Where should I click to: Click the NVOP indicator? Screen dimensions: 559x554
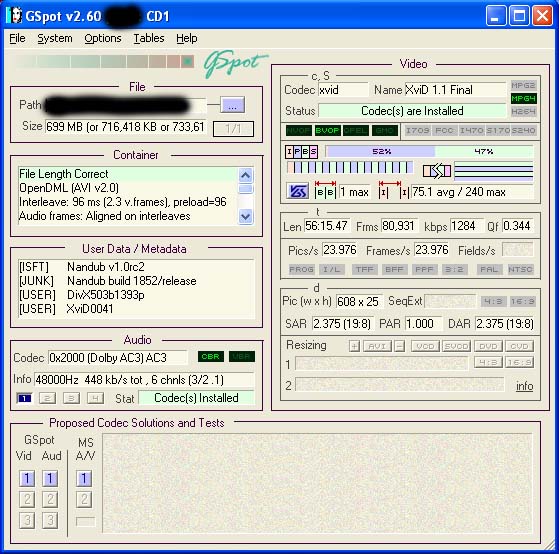(299, 130)
